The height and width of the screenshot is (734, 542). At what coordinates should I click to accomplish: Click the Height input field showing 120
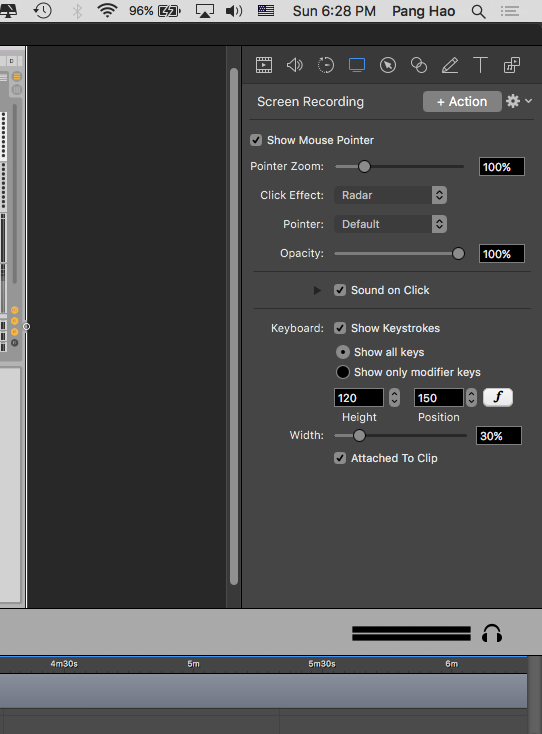click(x=359, y=398)
